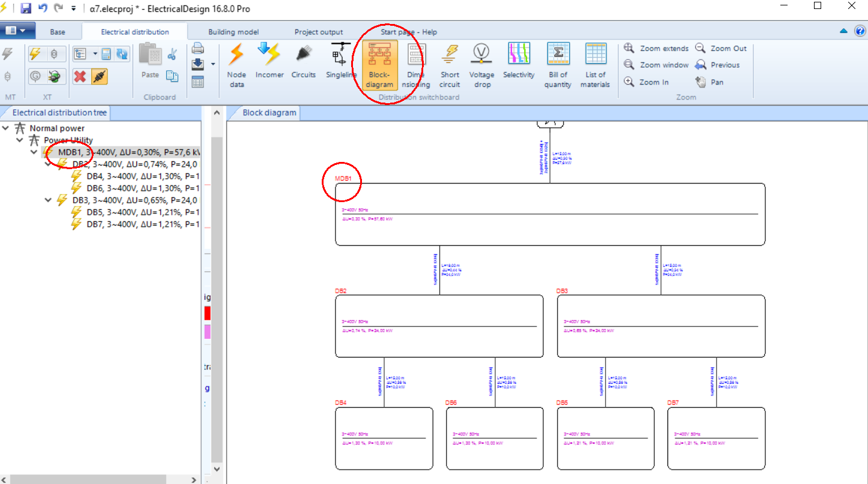
Task: Open the List of materials tool
Action: (595, 65)
